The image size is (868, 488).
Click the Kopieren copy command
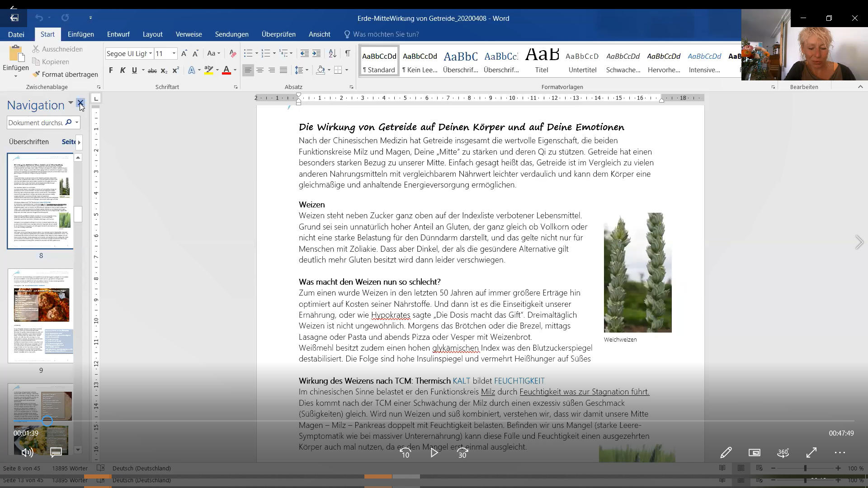click(51, 61)
